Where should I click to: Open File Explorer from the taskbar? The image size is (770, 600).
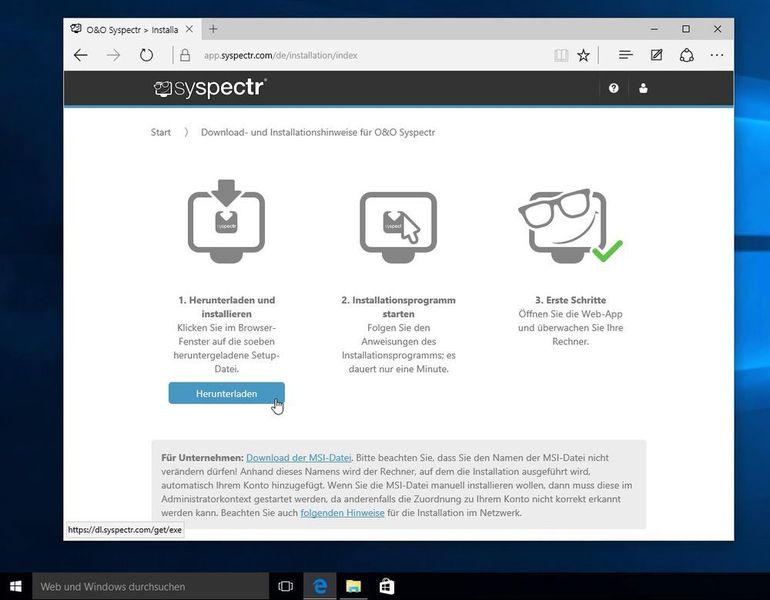pos(354,586)
